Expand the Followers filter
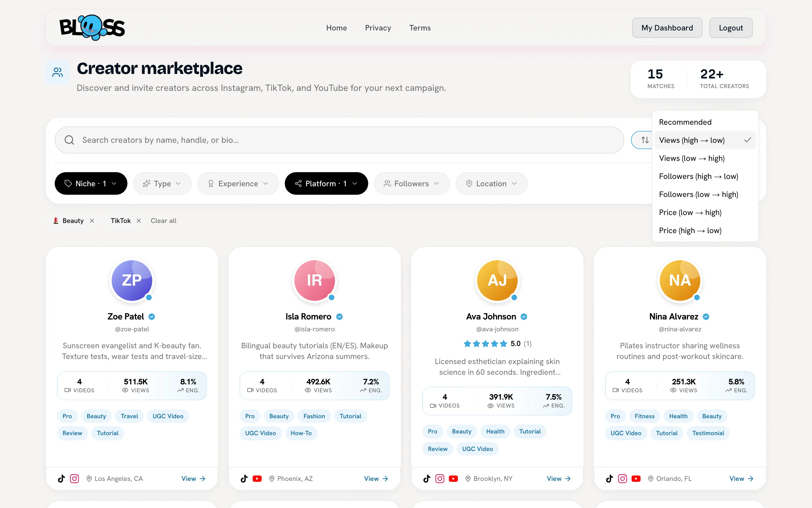The width and height of the screenshot is (812, 508). 412,183
